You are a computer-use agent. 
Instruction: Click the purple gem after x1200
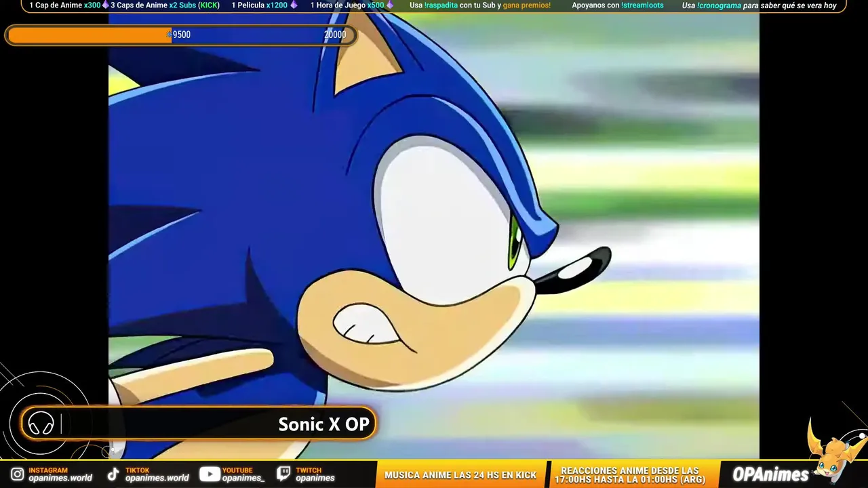point(293,5)
